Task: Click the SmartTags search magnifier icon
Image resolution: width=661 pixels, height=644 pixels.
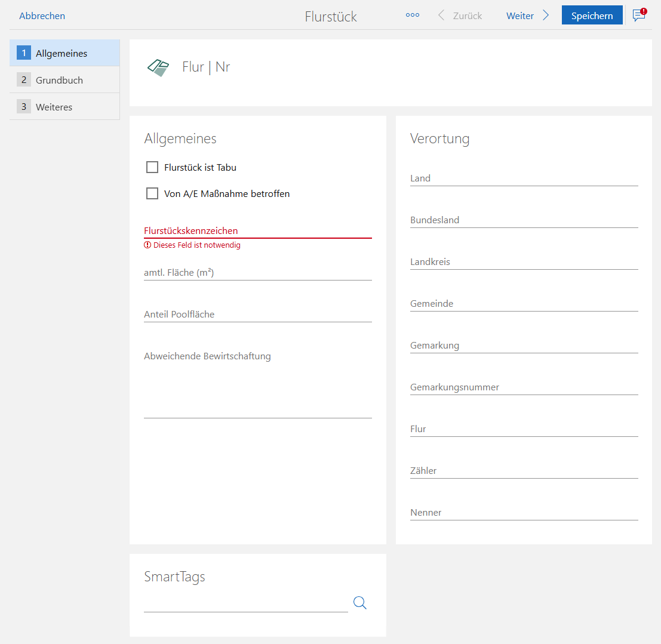Action: (359, 603)
